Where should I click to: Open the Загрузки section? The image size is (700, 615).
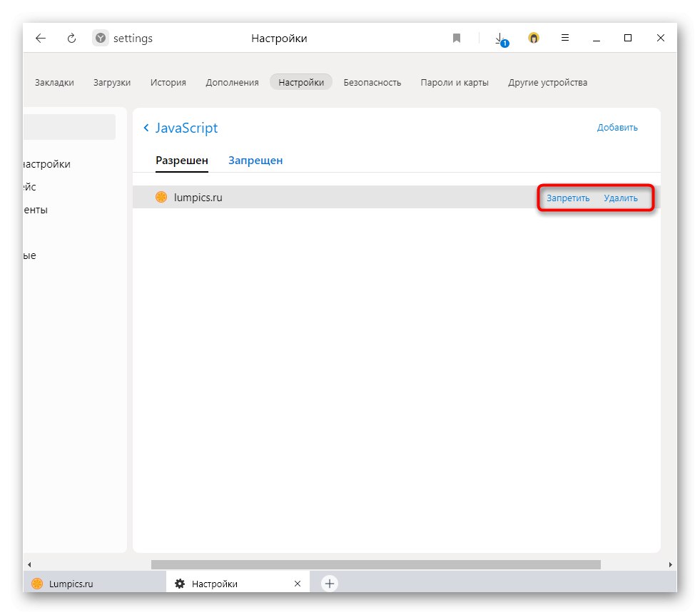click(x=112, y=83)
